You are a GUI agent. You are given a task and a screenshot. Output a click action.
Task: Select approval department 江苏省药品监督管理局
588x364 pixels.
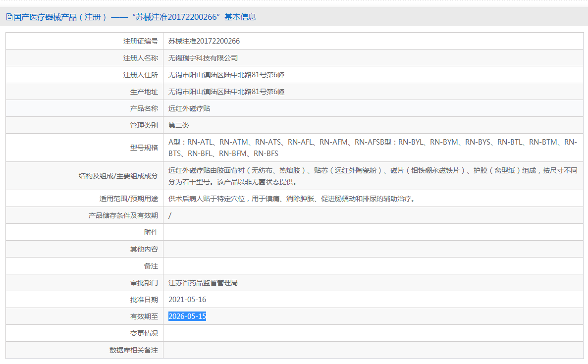(x=203, y=283)
